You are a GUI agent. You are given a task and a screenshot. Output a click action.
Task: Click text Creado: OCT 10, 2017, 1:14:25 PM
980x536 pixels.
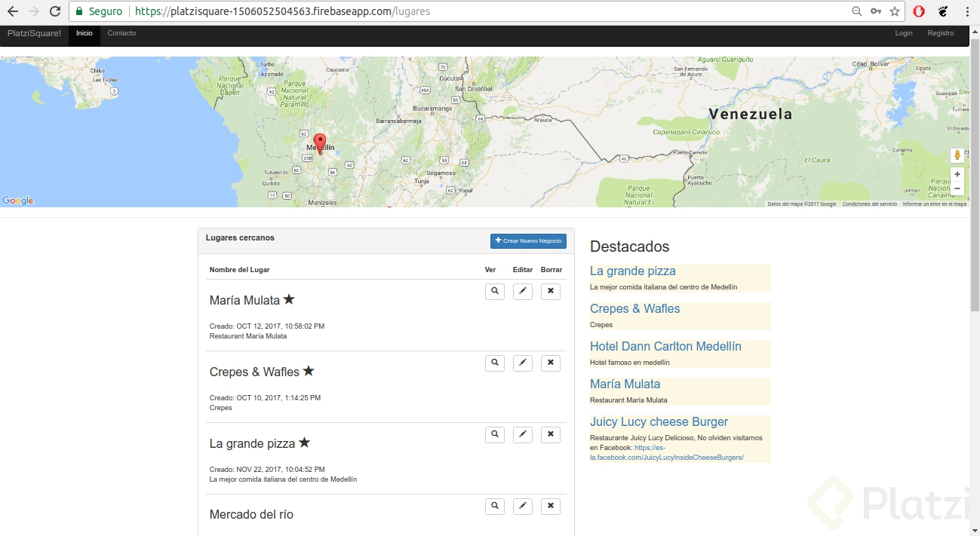click(x=265, y=398)
